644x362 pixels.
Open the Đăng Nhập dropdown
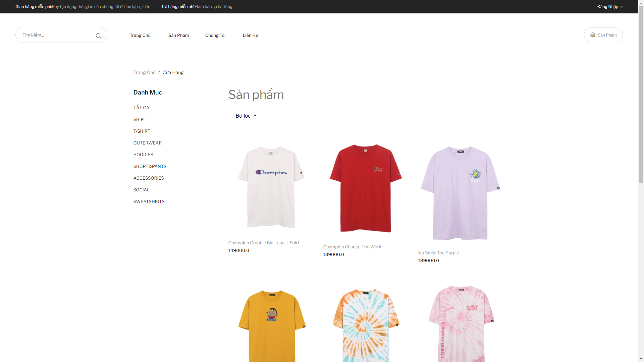coord(609,7)
